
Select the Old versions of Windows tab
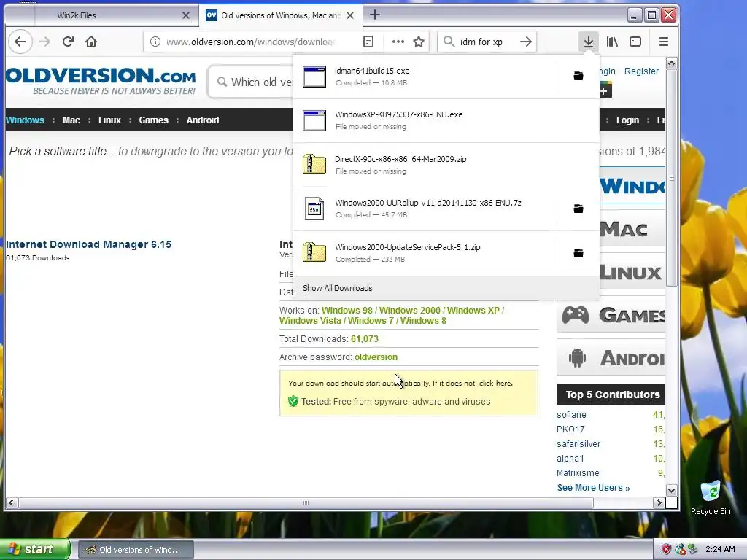pos(281,15)
